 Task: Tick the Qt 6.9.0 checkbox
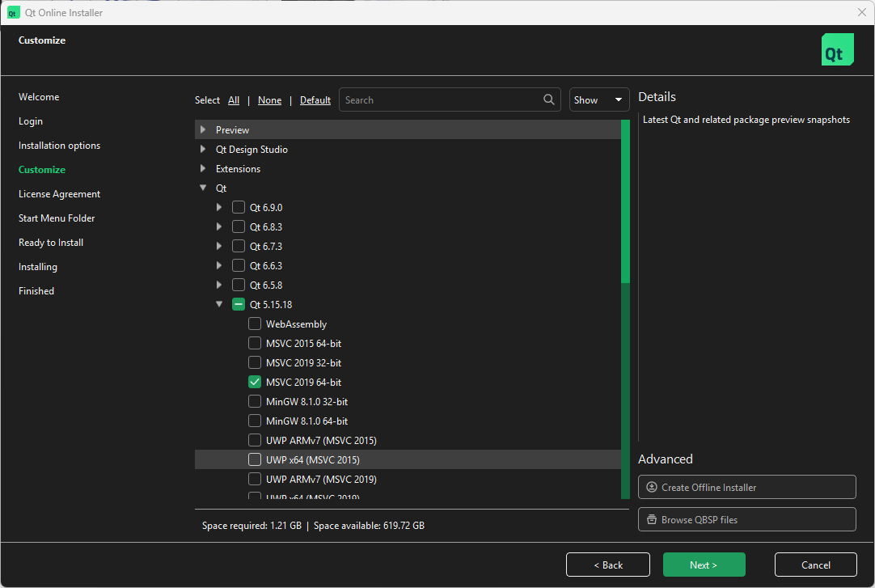(x=239, y=208)
